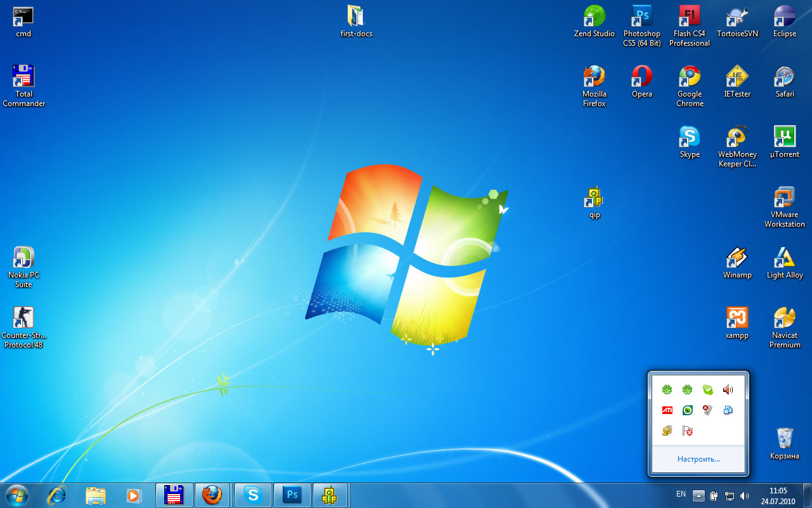The image size is (812, 508).
Task: Select the IETester desktop icon
Action: tap(737, 82)
